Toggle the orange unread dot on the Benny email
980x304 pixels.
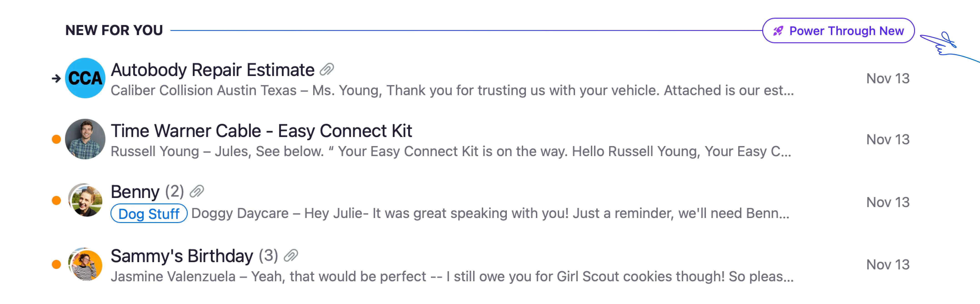click(56, 200)
